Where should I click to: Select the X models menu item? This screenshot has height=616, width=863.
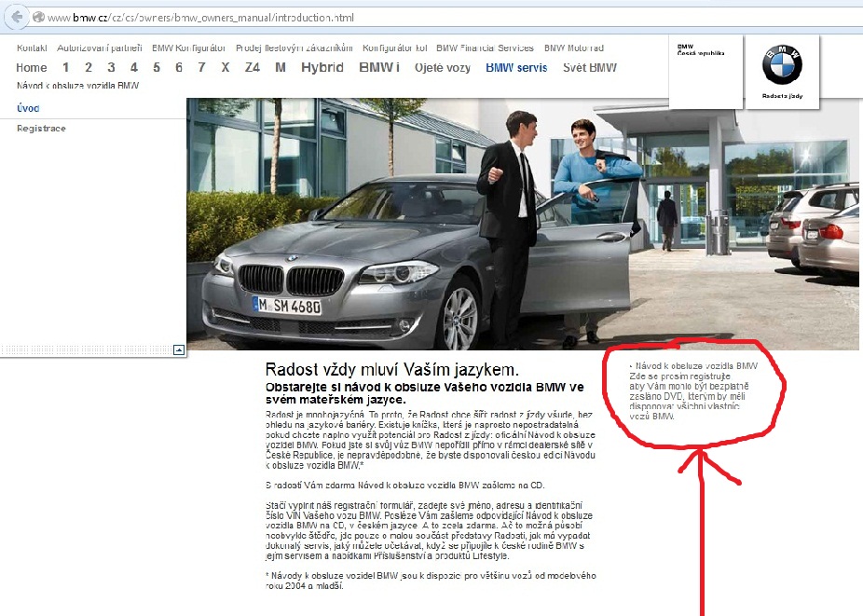[x=226, y=68]
